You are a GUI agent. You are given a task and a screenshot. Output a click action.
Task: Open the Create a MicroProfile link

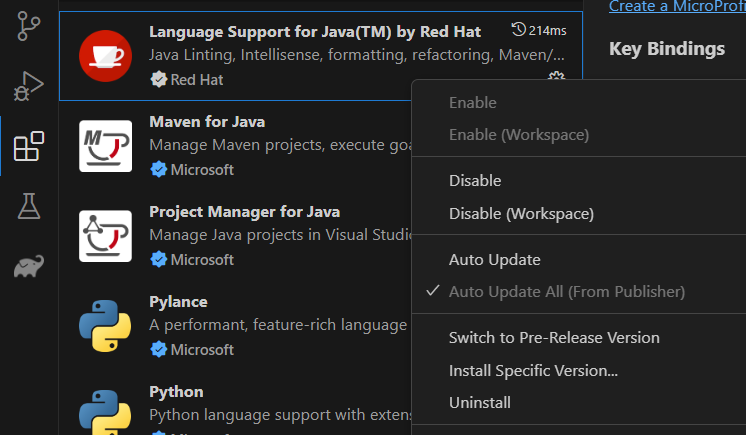(x=677, y=7)
